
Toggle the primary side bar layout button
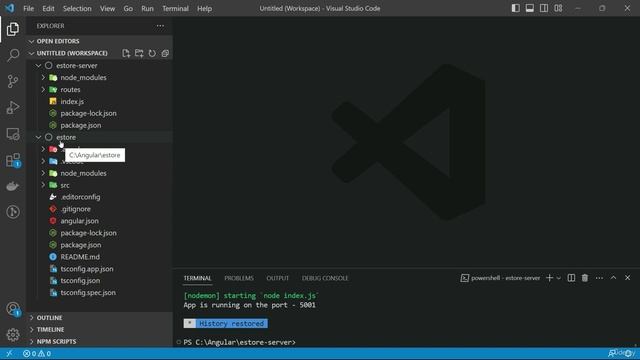[x=516, y=8]
